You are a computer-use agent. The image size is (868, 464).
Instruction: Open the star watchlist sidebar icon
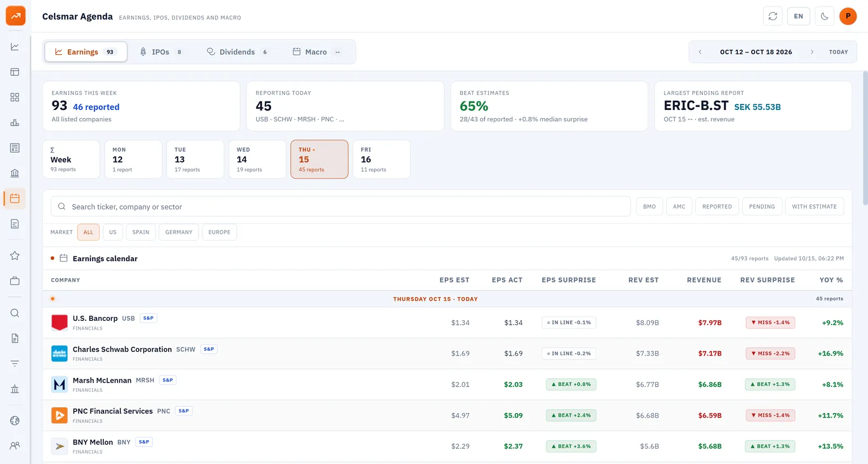15,255
